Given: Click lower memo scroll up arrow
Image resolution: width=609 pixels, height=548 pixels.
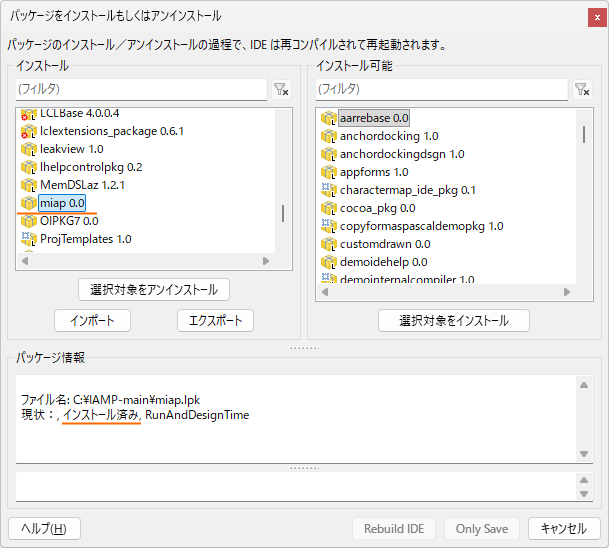Looking at the screenshot, I should 584,480.
